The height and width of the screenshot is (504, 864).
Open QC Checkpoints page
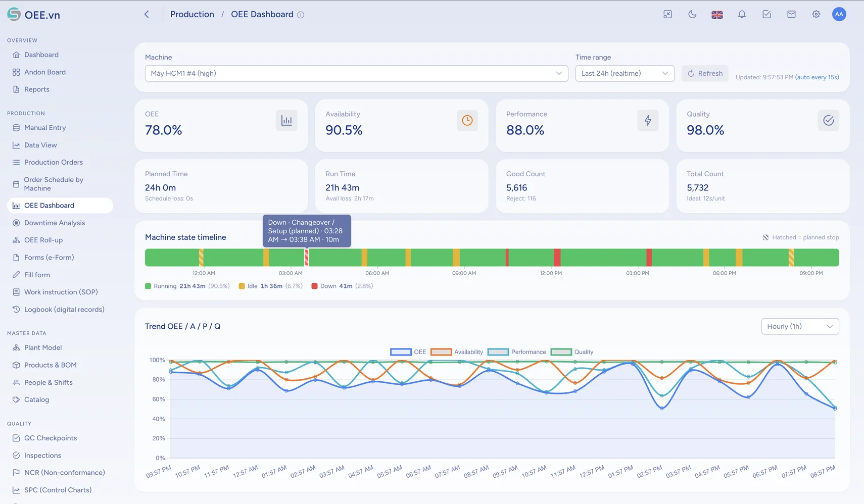tap(60, 438)
